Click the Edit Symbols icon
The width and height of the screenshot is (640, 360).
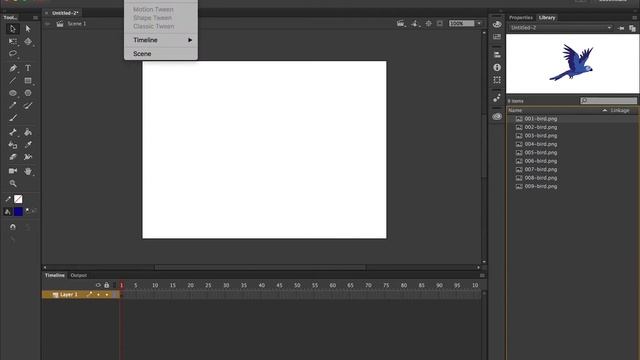tap(415, 24)
